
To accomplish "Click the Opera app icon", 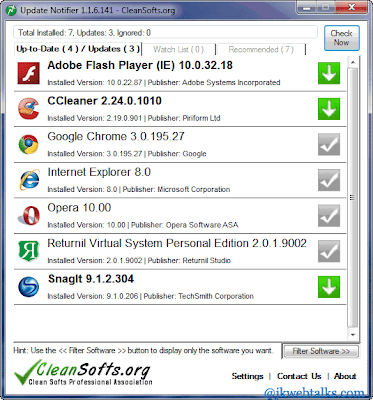I will pyautogui.click(x=29, y=216).
